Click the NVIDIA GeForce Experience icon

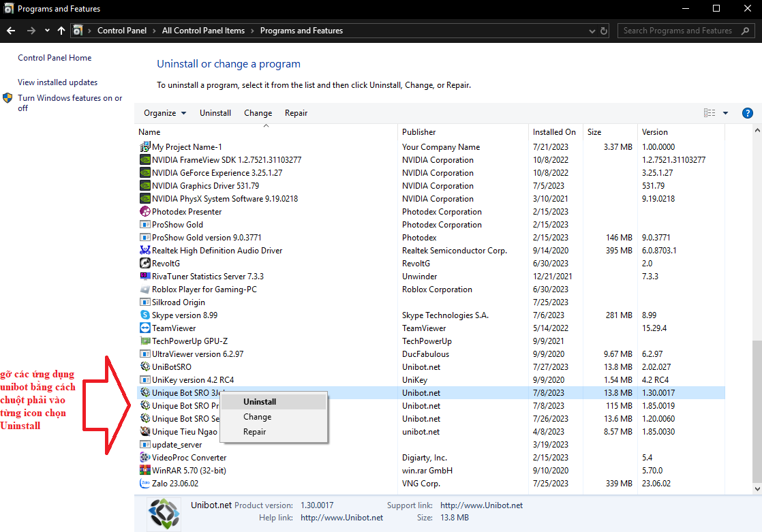144,172
